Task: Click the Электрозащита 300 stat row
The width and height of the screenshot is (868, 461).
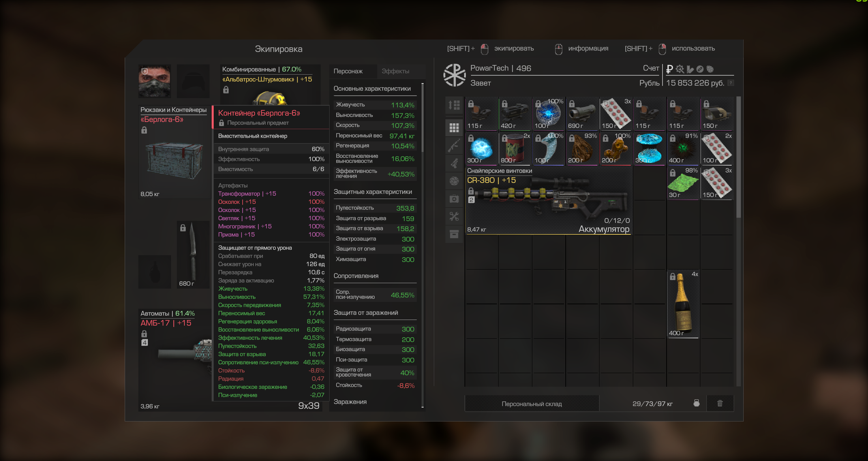Action: click(375, 239)
